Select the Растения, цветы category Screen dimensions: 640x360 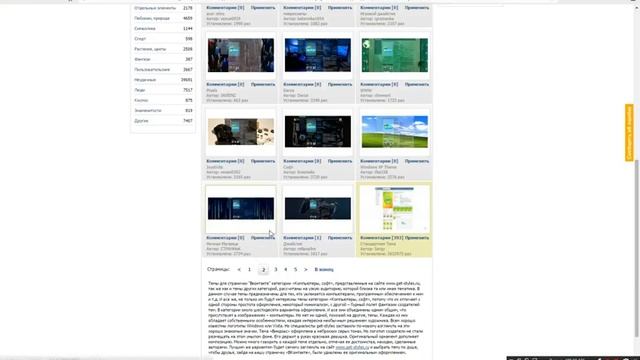tap(163, 49)
